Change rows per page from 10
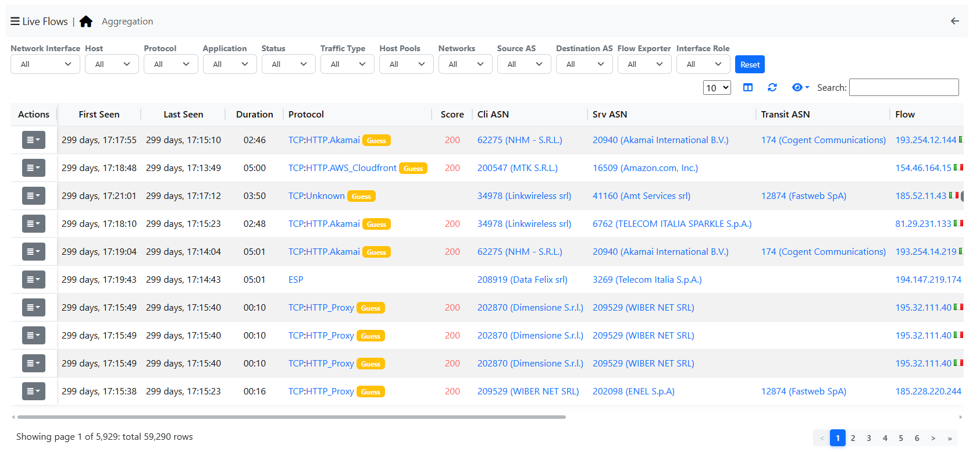 click(717, 88)
